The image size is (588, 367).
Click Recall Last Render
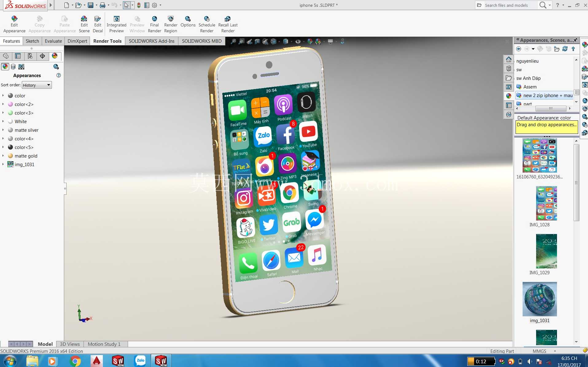228,24
